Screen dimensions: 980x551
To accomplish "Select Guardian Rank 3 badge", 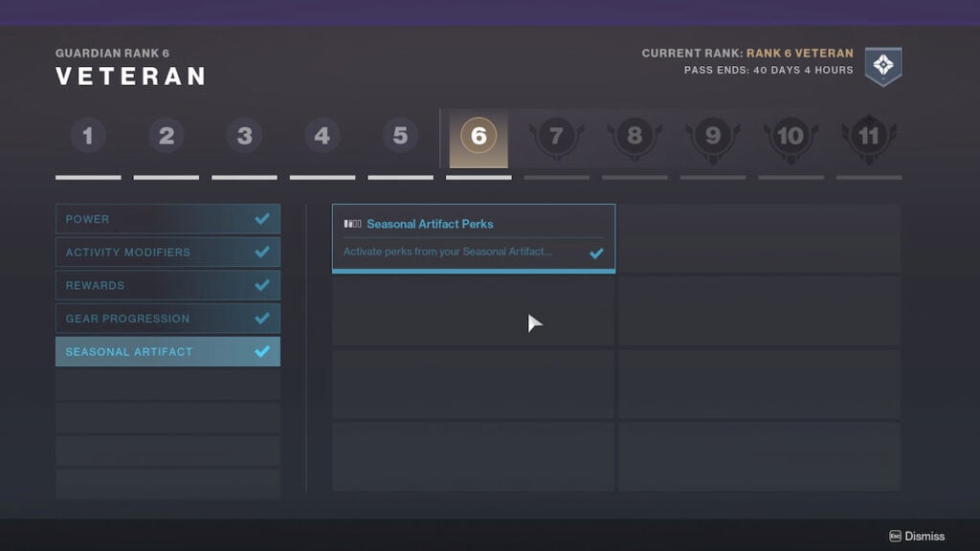I will click(x=244, y=136).
